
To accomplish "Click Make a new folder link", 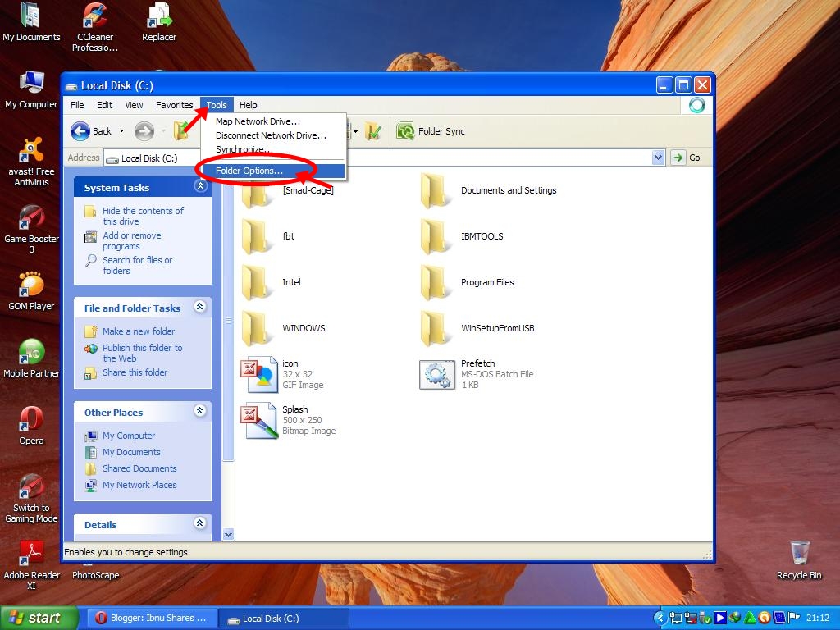I will 139,331.
